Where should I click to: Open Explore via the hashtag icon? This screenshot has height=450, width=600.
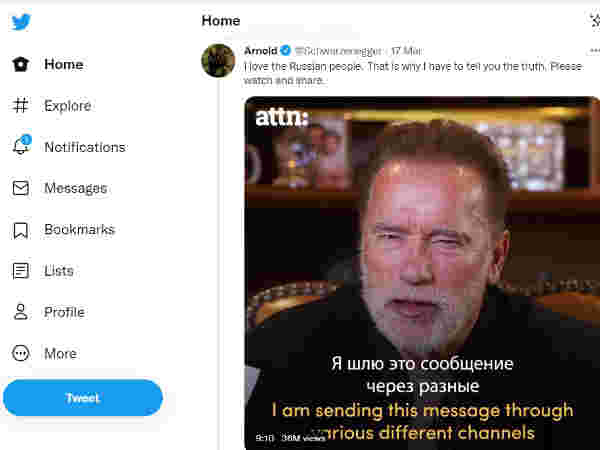point(21,106)
